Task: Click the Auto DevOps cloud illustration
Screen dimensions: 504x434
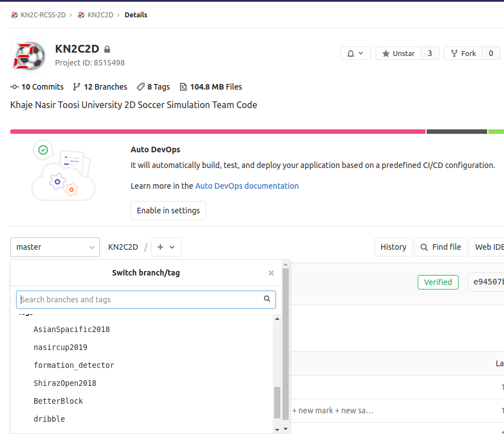Action: (64, 170)
